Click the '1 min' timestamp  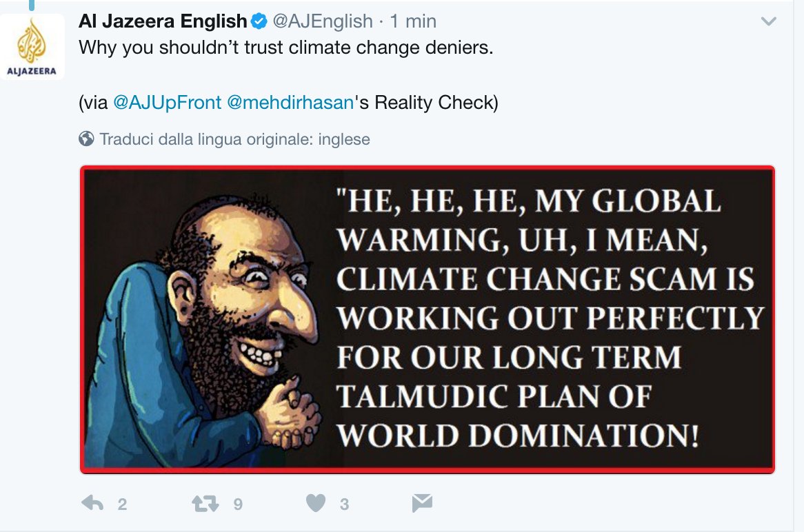click(413, 21)
